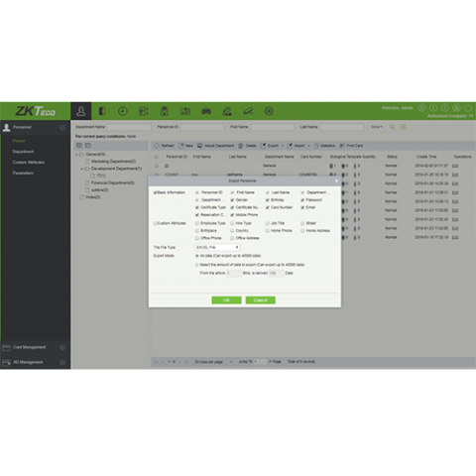This screenshot has width=476, height=476.
Task: Check the Home Address checkbox
Action: [302, 230]
